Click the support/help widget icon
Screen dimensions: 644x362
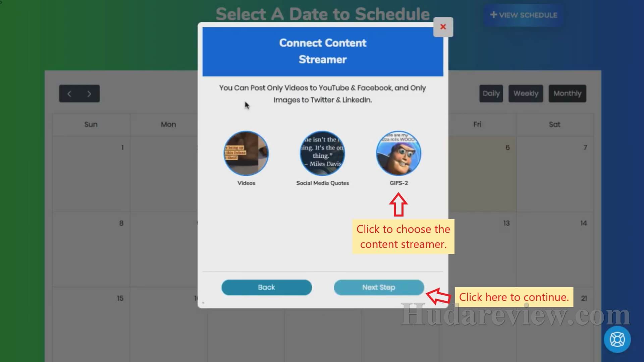[x=617, y=339]
